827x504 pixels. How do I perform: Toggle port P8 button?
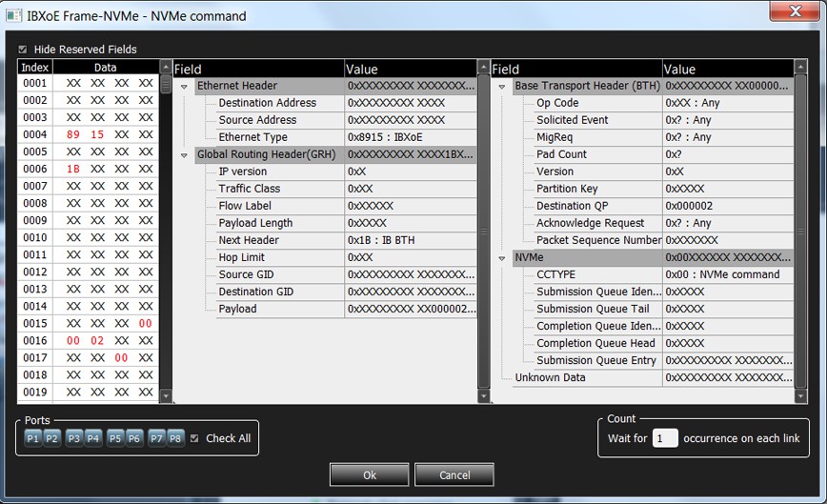[x=175, y=438]
